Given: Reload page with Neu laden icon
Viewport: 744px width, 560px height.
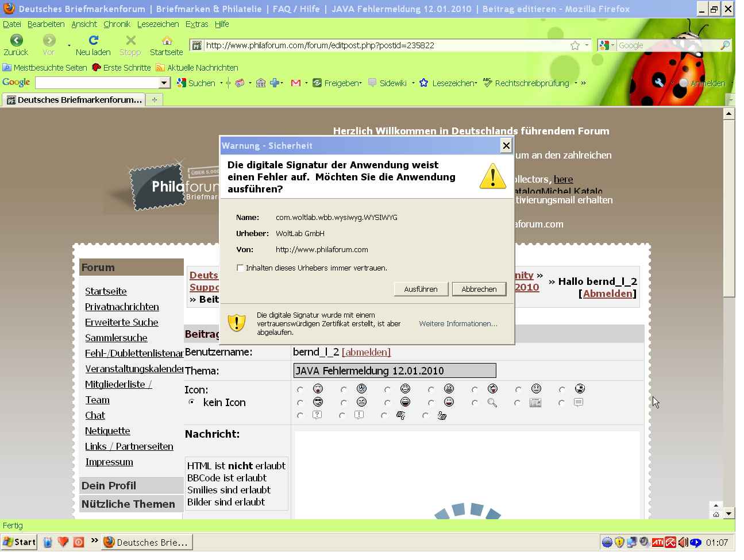Looking at the screenshot, I should pos(93,40).
